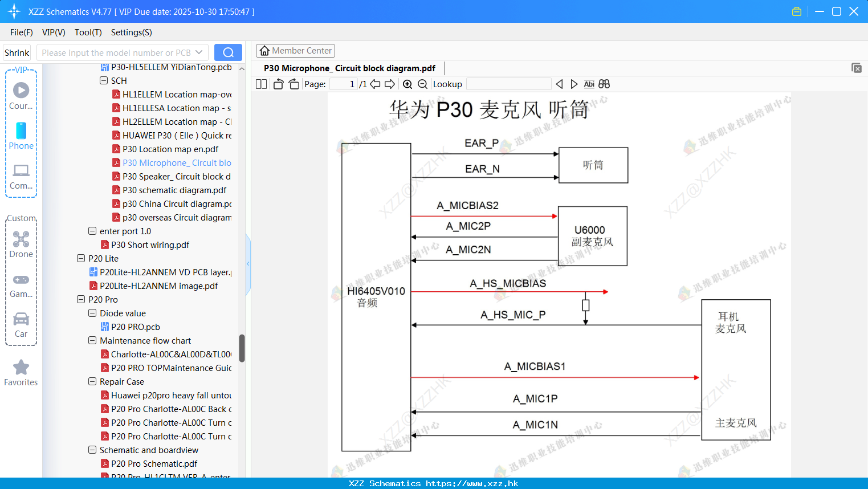This screenshot has height=489, width=868.
Task: Select the Car category icon
Action: coord(21,325)
